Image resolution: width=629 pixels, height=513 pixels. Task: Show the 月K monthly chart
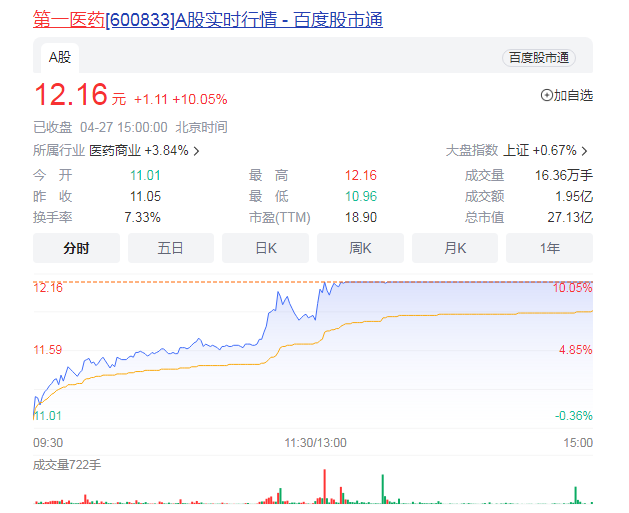[x=455, y=248]
